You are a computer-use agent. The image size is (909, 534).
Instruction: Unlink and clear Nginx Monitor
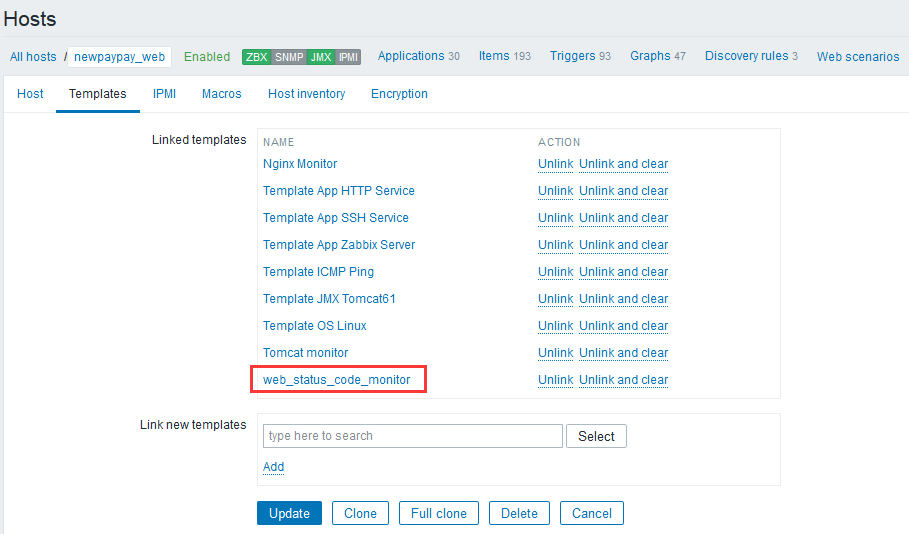click(x=623, y=164)
